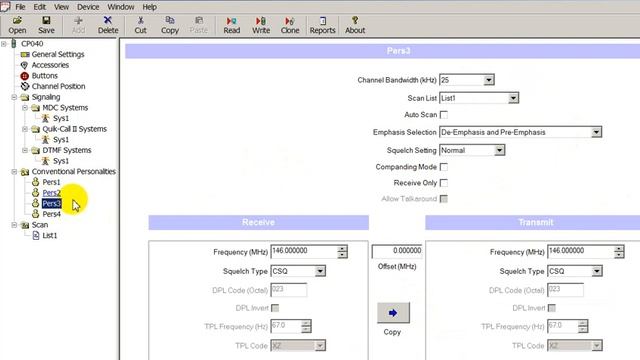This screenshot has height=360, width=640.
Task: Collapse the CP040 root node
Action: 4,44
